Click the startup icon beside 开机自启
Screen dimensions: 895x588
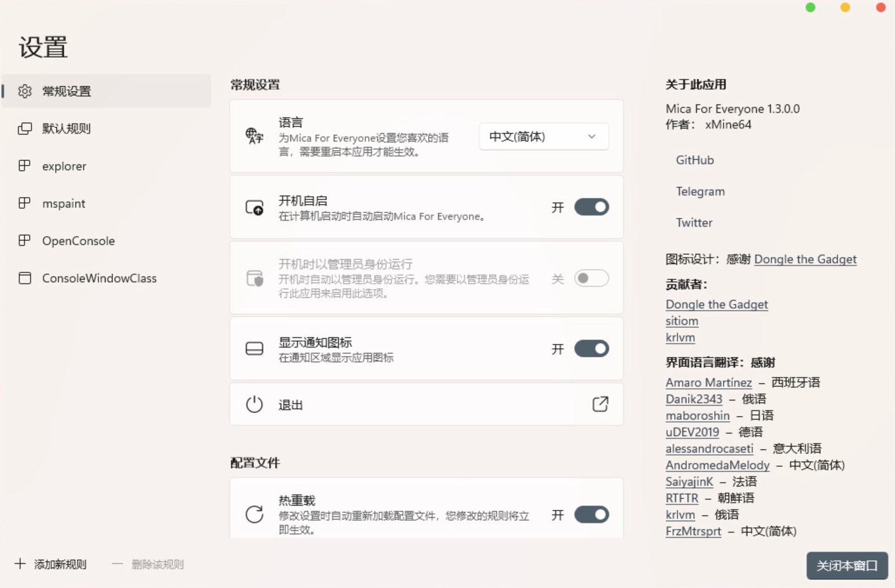(x=254, y=207)
